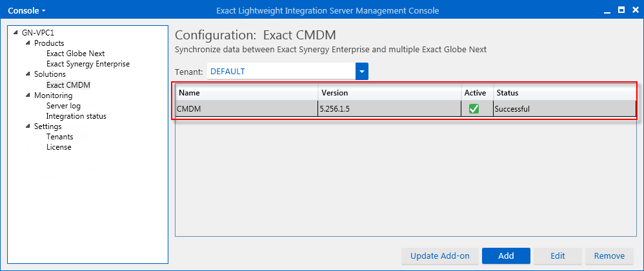Click the 5.256.1.5 version cell
644x271 pixels.
[x=389, y=109]
